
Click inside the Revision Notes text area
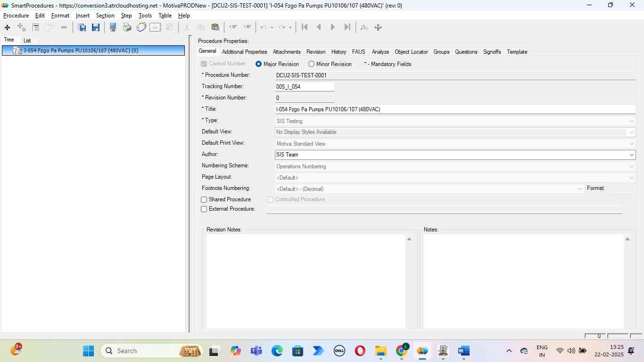306,281
